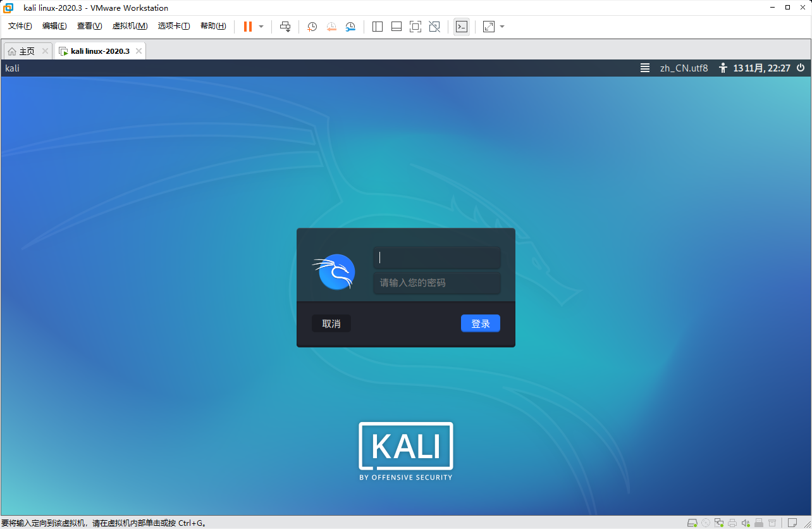Image resolution: width=812 pixels, height=529 pixels.
Task: Open the 查看(V) menu
Action: click(89, 26)
